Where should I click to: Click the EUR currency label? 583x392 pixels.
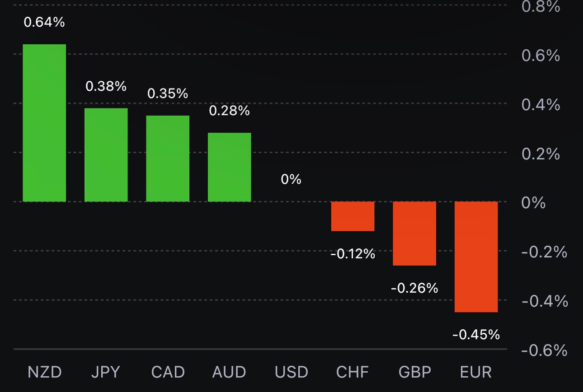point(476,372)
